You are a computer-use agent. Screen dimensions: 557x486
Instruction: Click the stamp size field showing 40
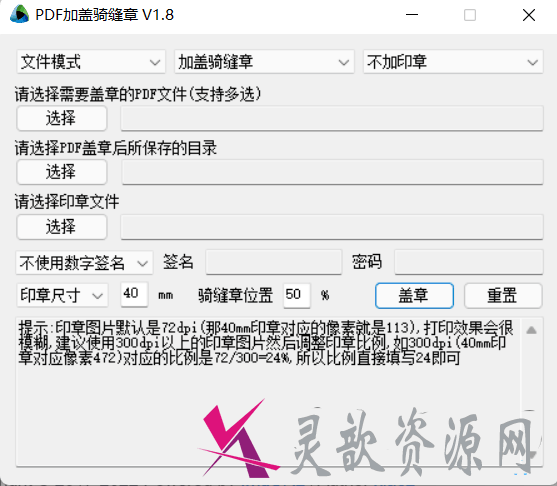[134, 294]
